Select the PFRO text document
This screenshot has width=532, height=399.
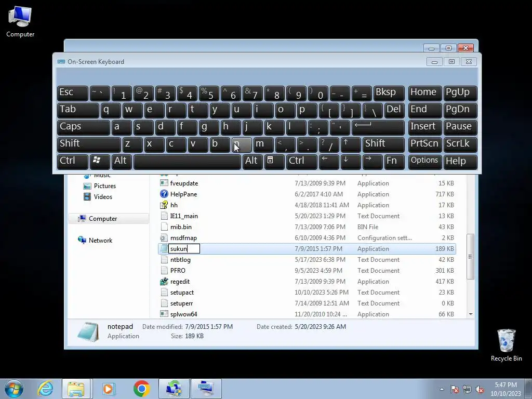pos(178,271)
